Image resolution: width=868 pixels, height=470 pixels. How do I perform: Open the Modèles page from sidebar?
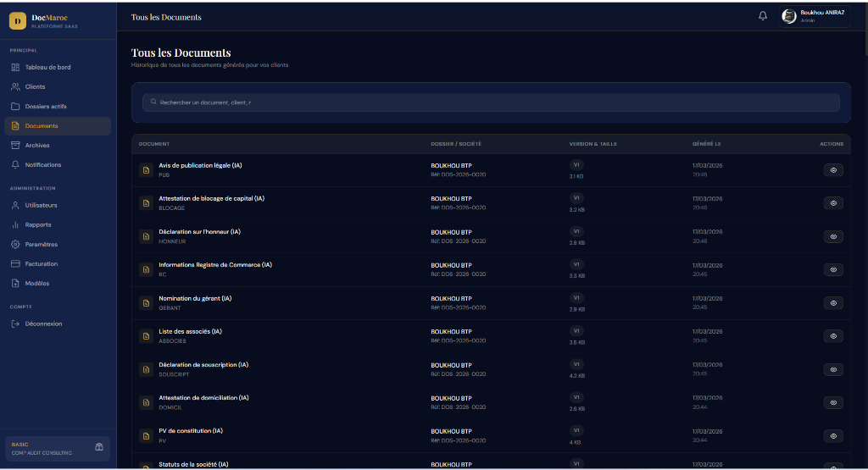[37, 284]
